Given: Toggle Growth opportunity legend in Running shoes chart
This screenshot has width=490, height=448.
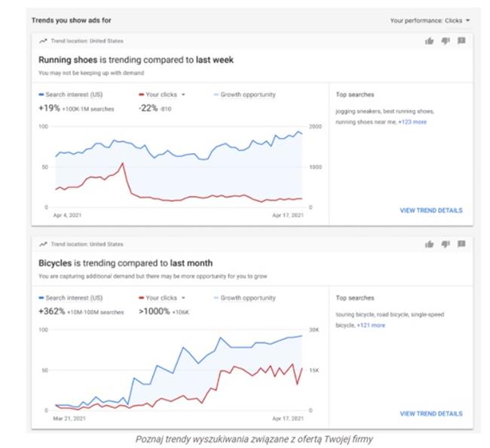Looking at the screenshot, I should (x=247, y=95).
